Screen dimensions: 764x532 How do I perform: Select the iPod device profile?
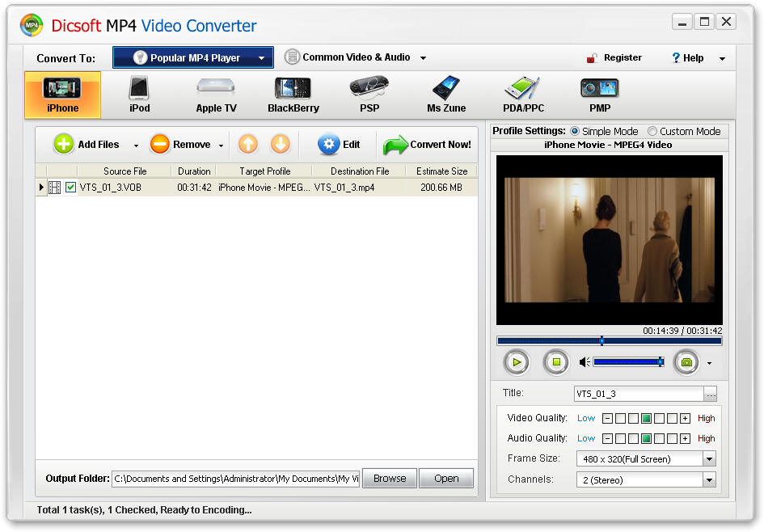click(x=139, y=95)
